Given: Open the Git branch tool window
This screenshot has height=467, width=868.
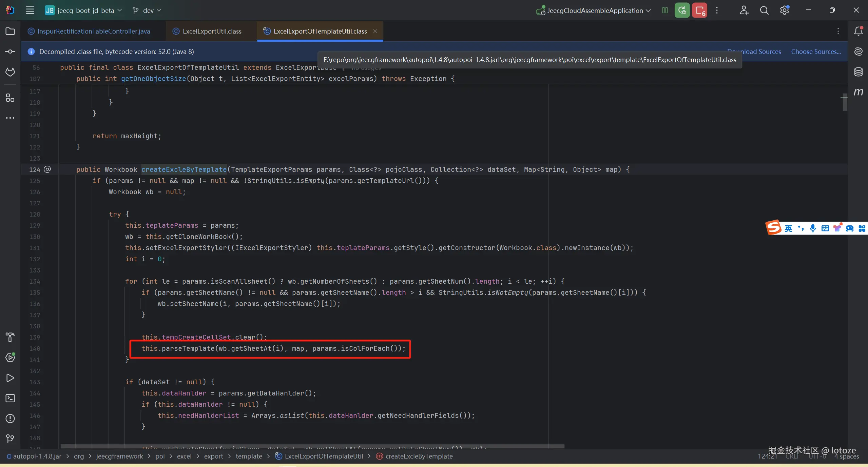Looking at the screenshot, I should (10, 439).
